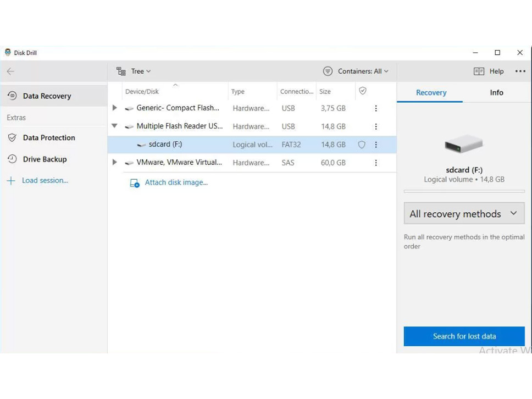Open Data Recovery section

click(x=54, y=96)
